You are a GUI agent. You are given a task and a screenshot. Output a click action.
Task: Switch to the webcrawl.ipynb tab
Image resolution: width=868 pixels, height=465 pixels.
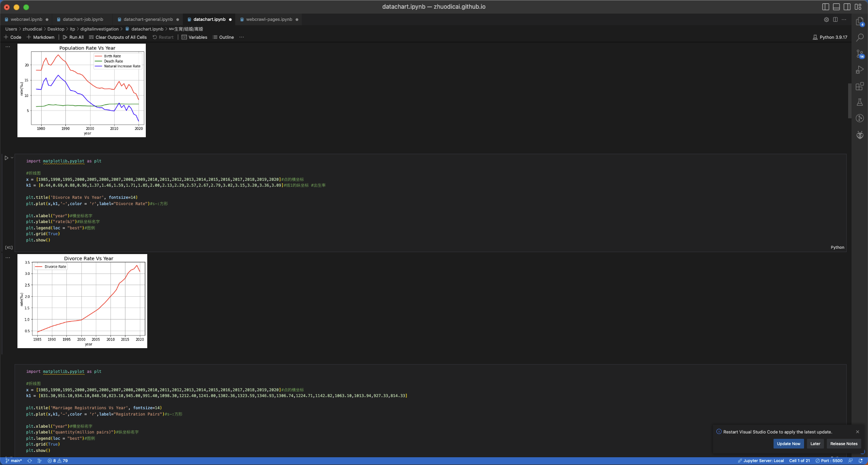[26, 19]
